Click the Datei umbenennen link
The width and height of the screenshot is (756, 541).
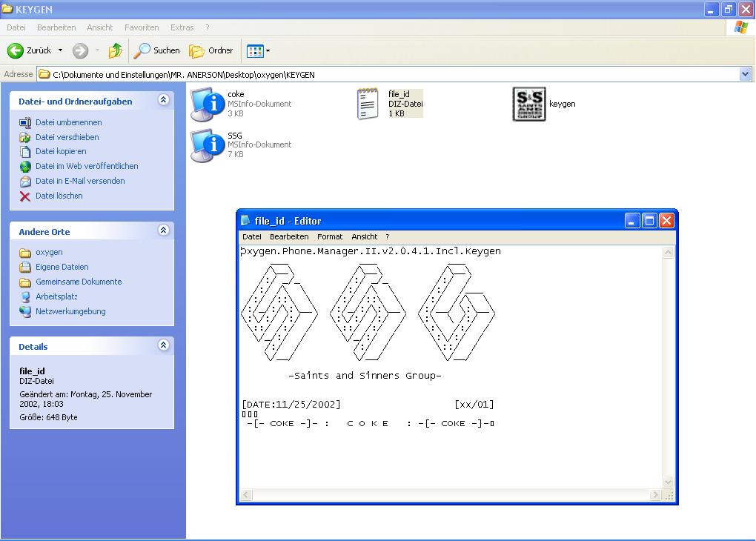point(68,122)
